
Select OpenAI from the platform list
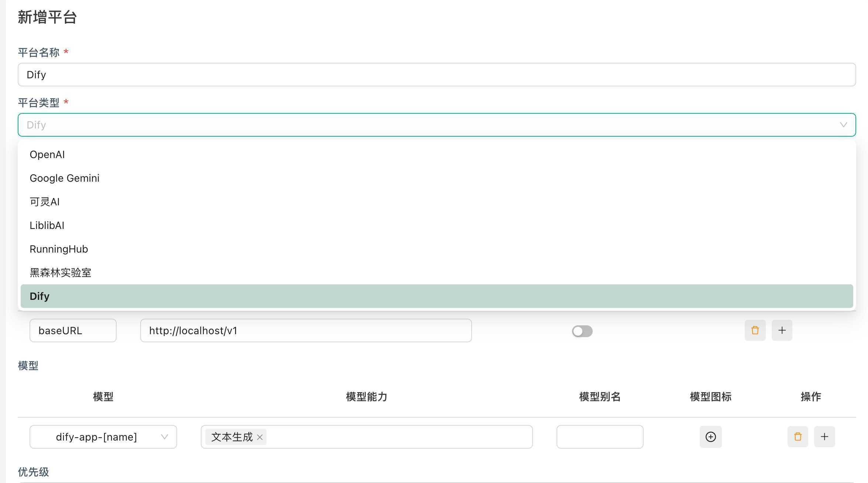pos(437,154)
